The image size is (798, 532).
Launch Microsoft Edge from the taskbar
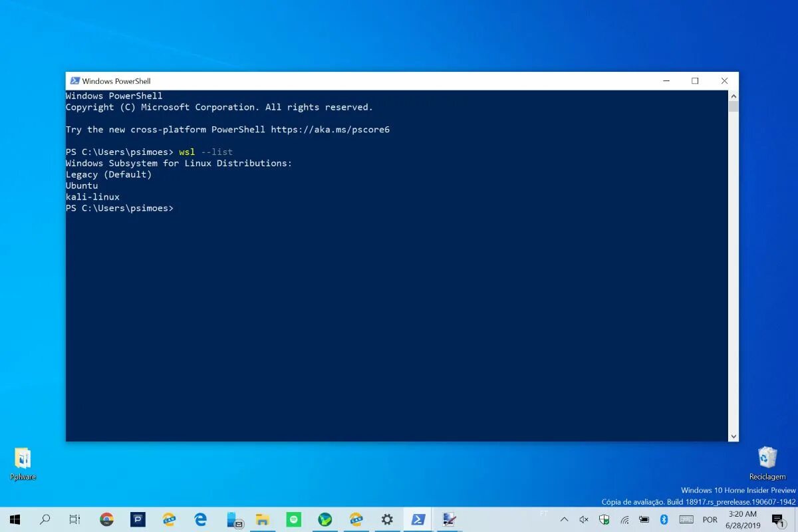pyautogui.click(x=200, y=519)
